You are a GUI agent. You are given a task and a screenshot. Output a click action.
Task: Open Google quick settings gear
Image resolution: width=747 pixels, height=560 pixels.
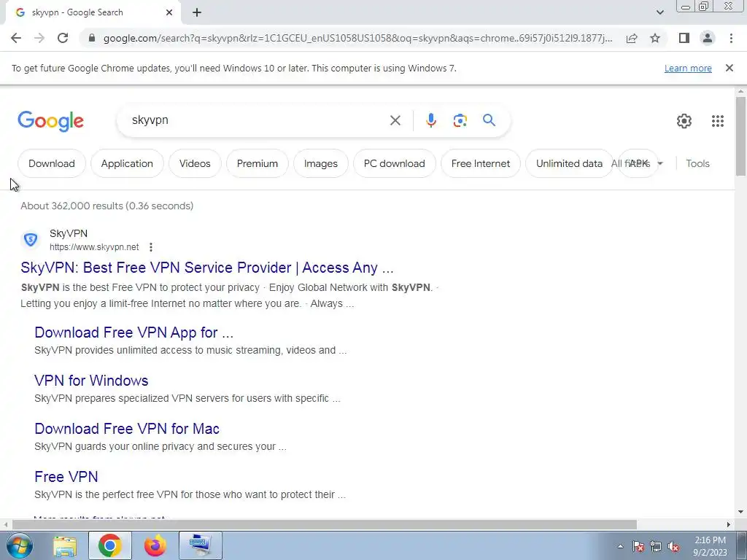684,121
